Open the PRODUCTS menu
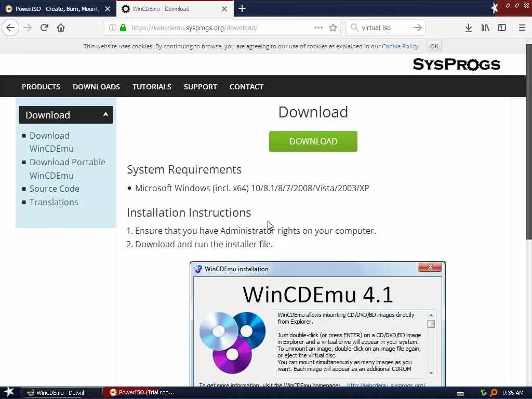 (x=41, y=87)
